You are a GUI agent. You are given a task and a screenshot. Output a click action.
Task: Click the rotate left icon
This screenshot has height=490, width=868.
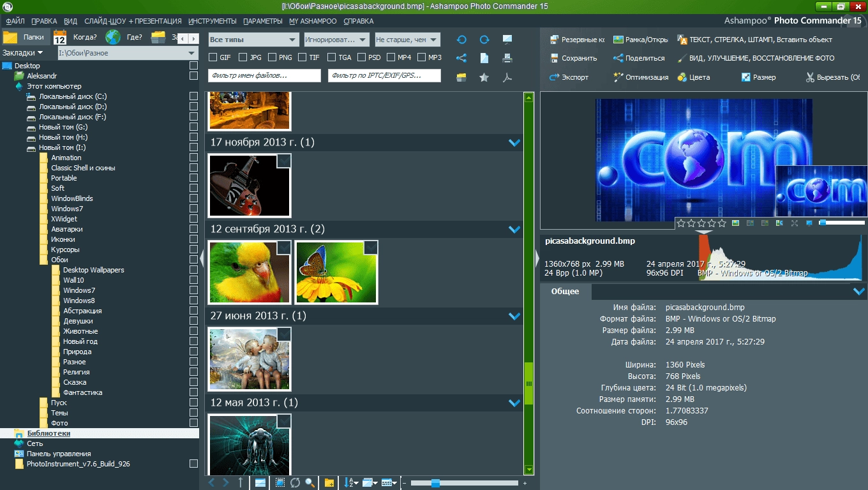461,40
